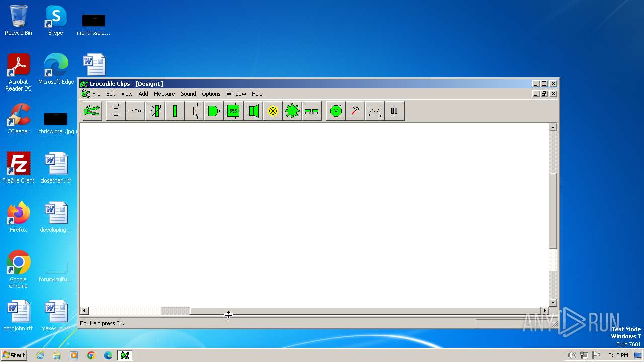
Task: Select the 555 integrated circuit button
Action: pyautogui.click(x=233, y=111)
